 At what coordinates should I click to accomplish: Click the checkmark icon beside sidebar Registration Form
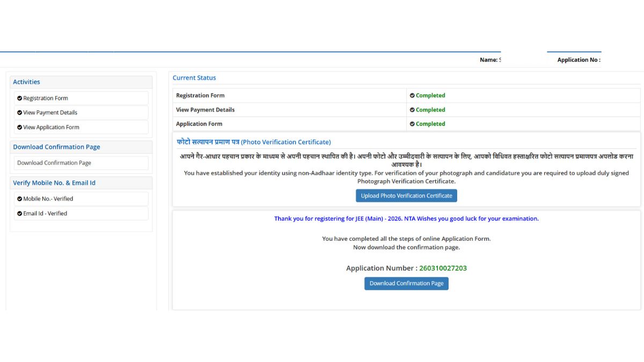20,99
